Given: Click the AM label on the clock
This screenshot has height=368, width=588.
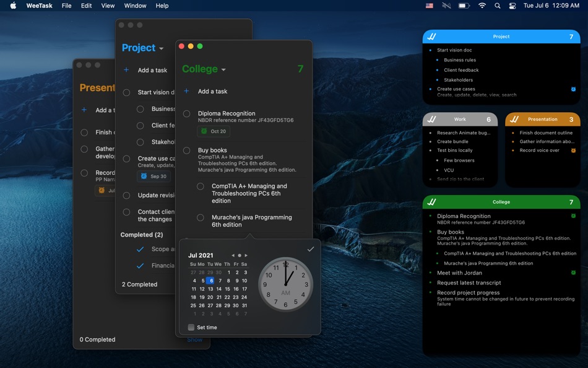Looking at the screenshot, I should (286, 293).
